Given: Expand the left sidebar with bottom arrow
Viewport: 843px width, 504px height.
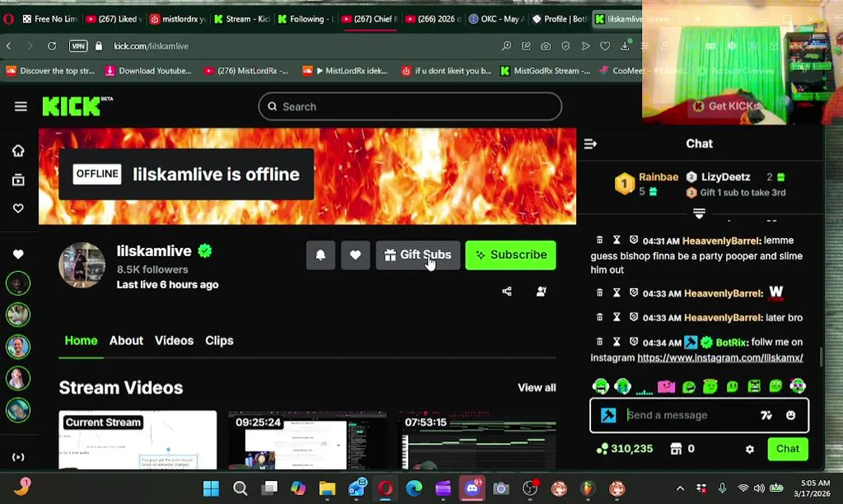Looking at the screenshot, I should point(18,457).
